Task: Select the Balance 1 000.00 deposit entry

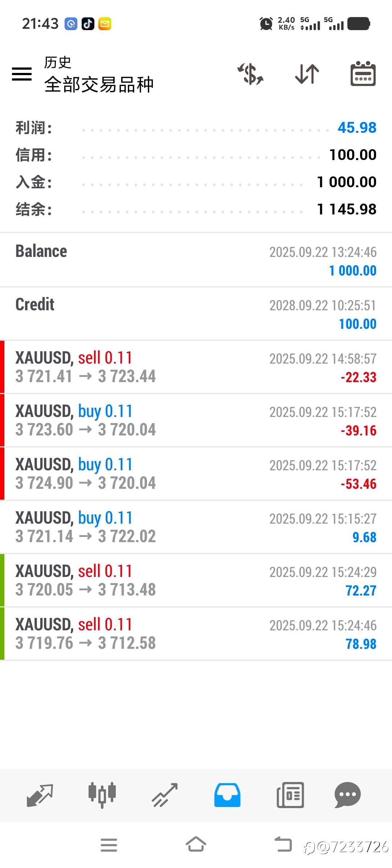Action: (196, 260)
